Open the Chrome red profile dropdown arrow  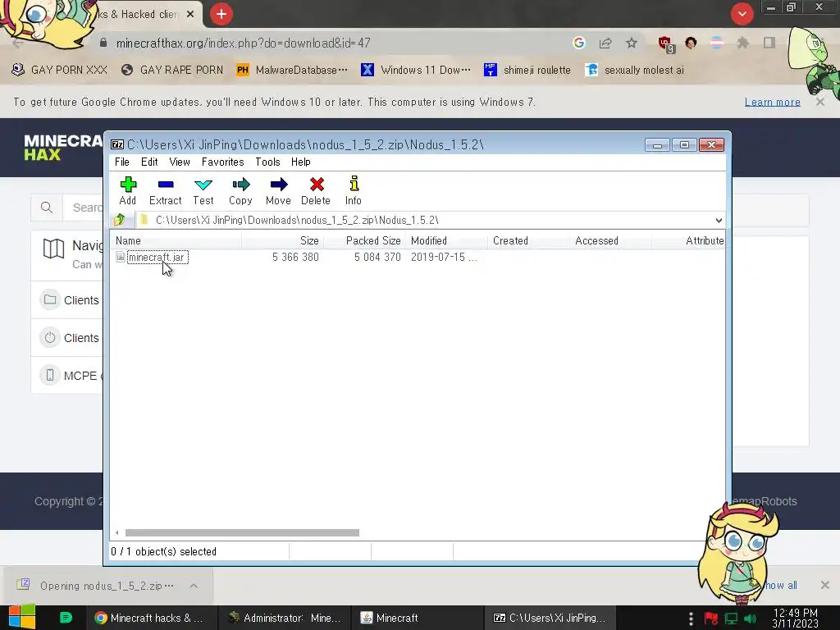tap(742, 14)
